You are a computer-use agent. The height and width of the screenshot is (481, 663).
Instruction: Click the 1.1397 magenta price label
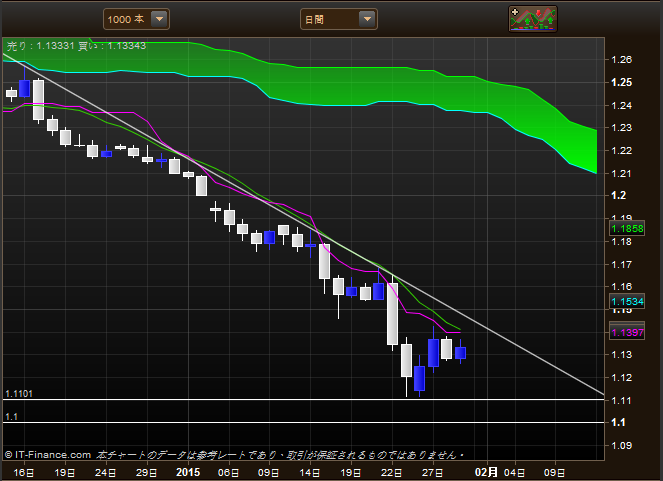pos(627,332)
